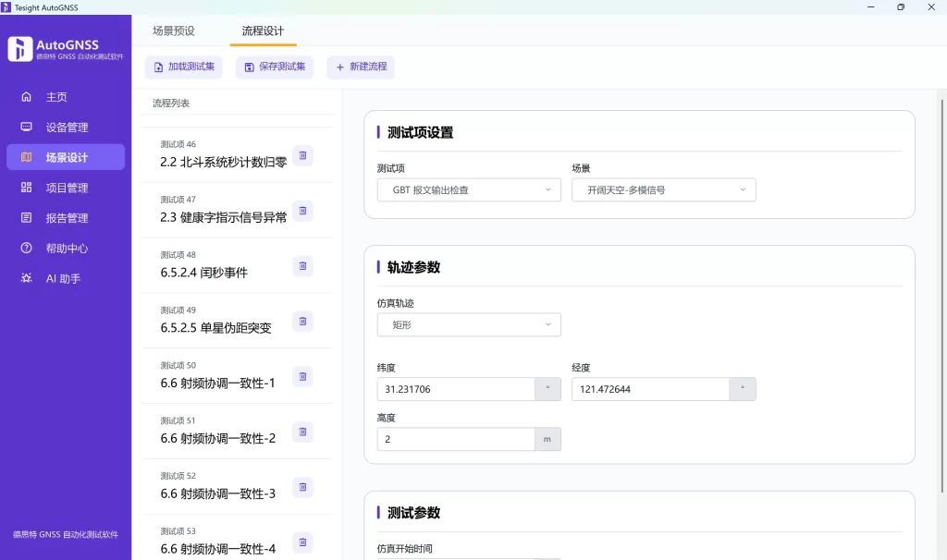Click the vertical scrollbar of settings panel
The height and width of the screenshot is (560, 947).
click(x=941, y=296)
